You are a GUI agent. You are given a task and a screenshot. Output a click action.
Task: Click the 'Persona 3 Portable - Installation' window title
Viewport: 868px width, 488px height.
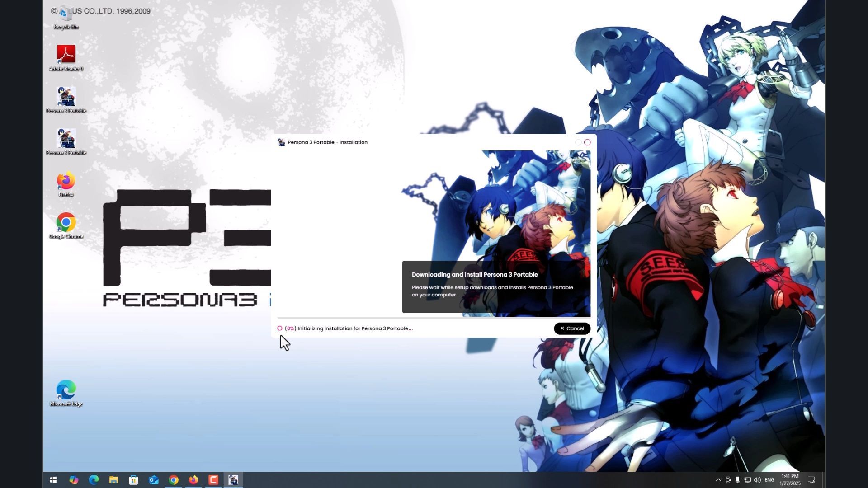coord(328,142)
